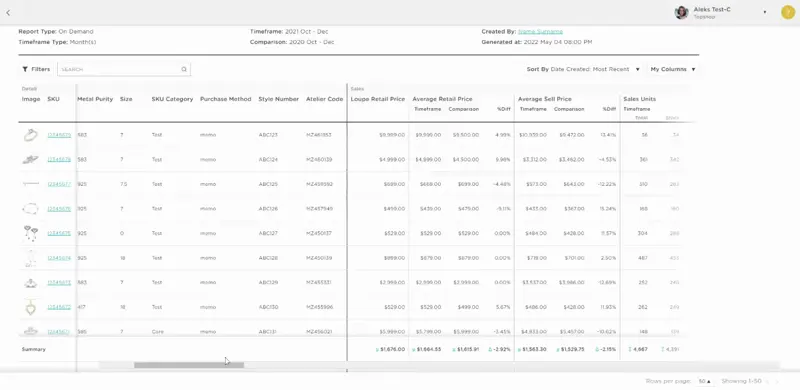Open heart pendant thumbnail in ABC130 row
The width and height of the screenshot is (800, 390).
31,307
